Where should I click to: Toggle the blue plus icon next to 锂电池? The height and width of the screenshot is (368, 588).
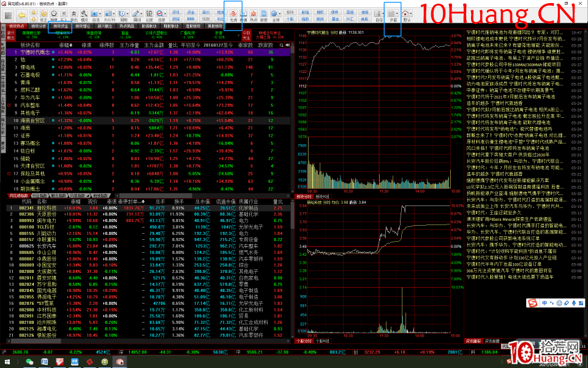[x=53, y=67]
